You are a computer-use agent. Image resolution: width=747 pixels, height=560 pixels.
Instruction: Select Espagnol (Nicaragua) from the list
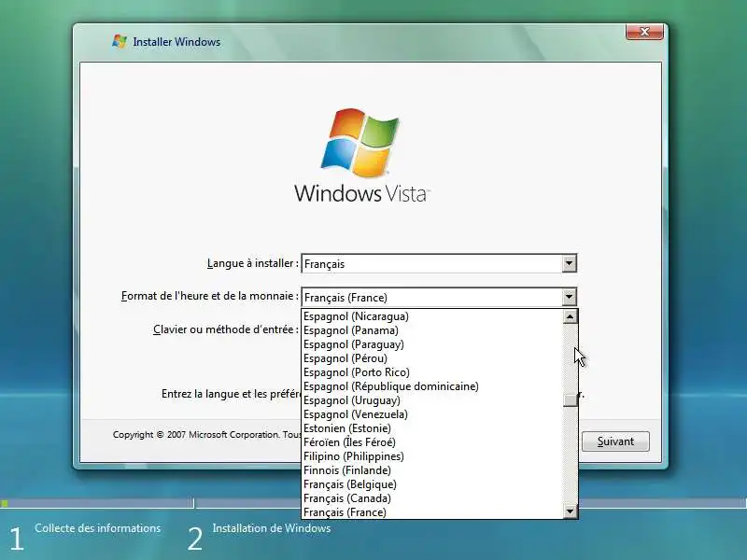pyautogui.click(x=432, y=316)
